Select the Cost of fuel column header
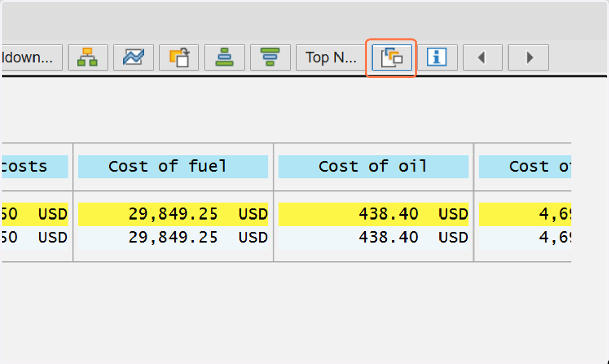Screen dimensions: 609x364 [x=173, y=167]
